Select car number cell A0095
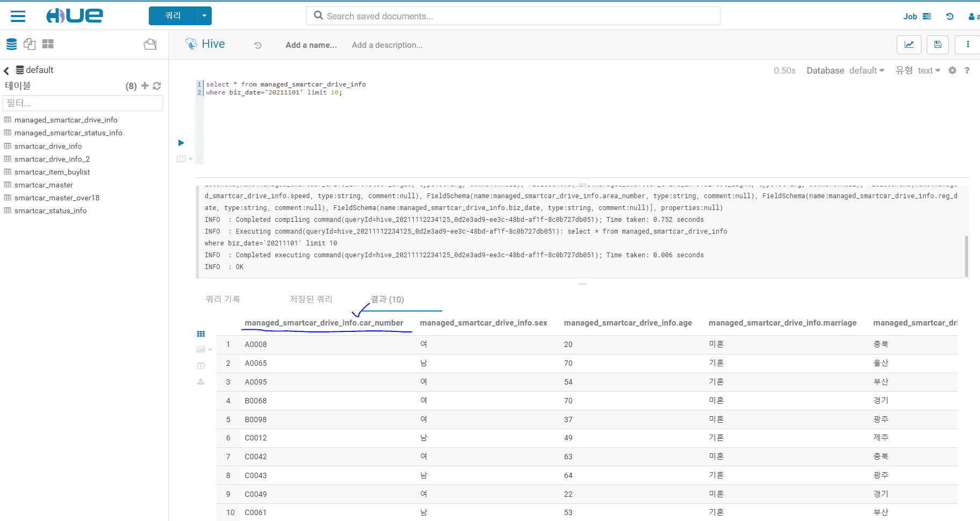The height and width of the screenshot is (521, 980). click(x=256, y=382)
